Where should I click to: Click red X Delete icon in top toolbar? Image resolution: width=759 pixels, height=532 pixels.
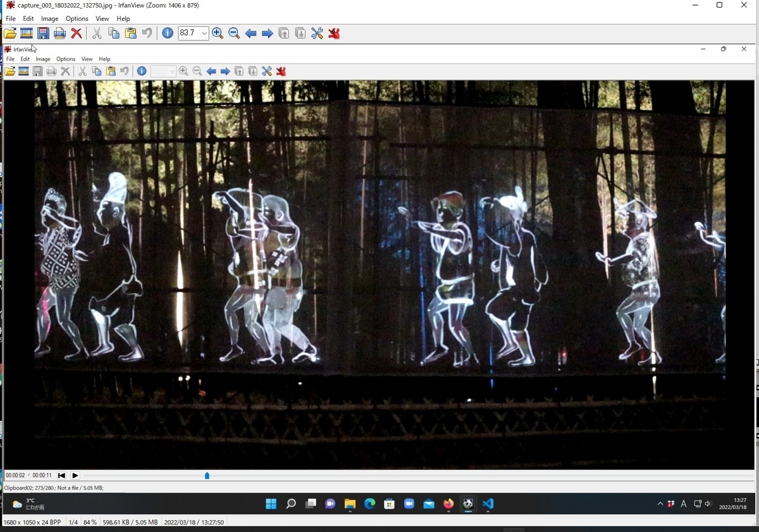pyautogui.click(x=76, y=34)
